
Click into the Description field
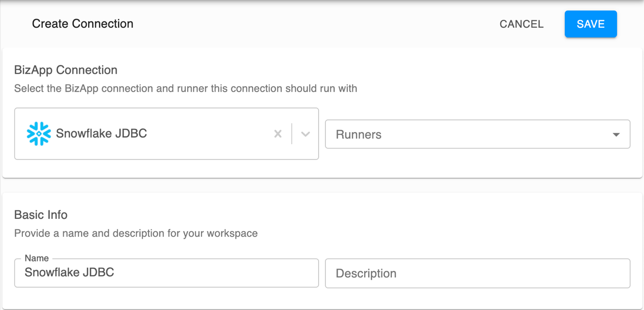[x=477, y=273]
